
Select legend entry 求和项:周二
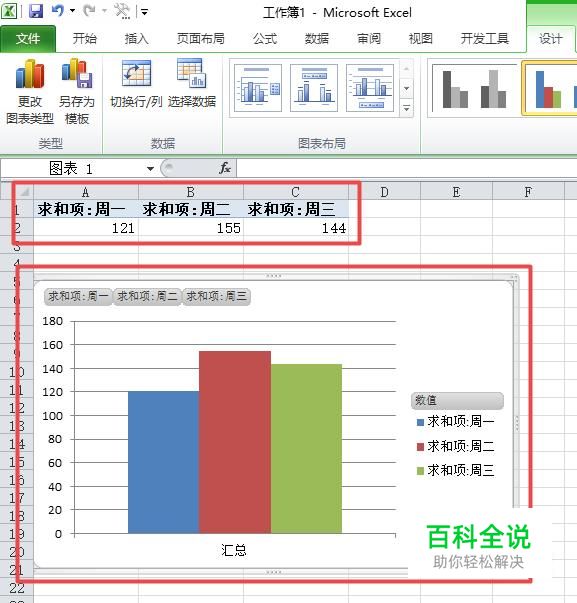tap(456, 446)
